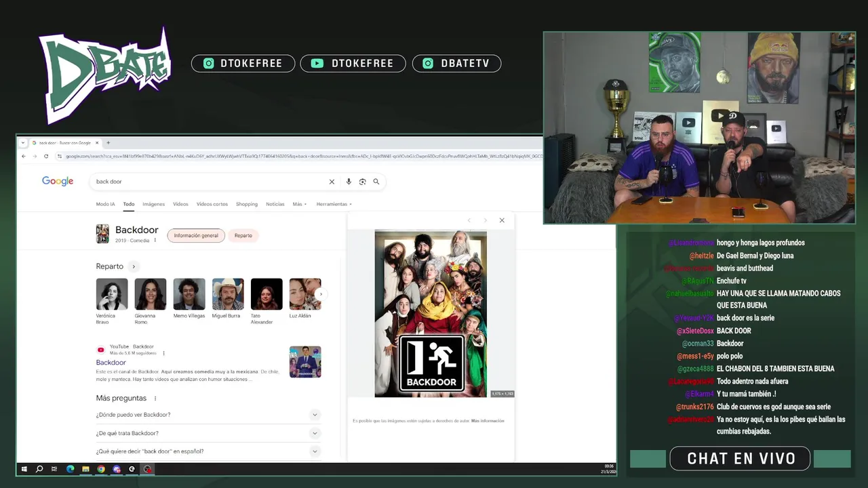The height and width of the screenshot is (488, 868).
Task: Reload the Google search page
Action: (x=46, y=156)
